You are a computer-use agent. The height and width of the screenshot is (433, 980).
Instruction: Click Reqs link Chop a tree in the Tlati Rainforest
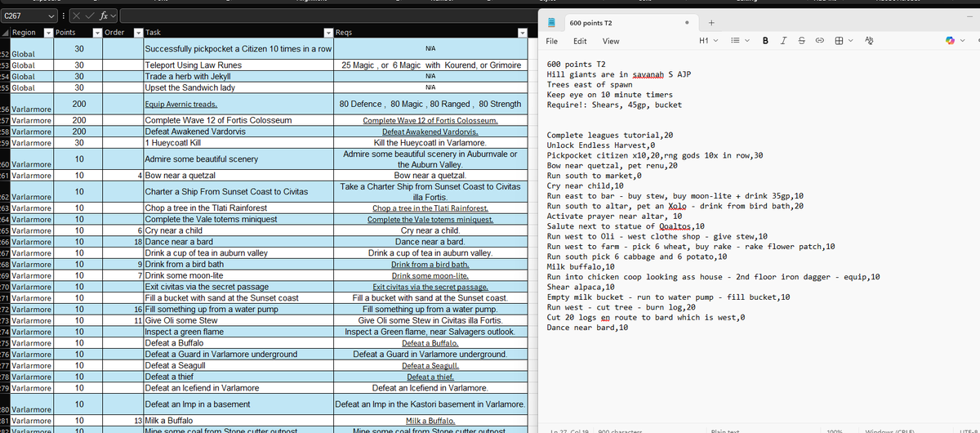(430, 208)
